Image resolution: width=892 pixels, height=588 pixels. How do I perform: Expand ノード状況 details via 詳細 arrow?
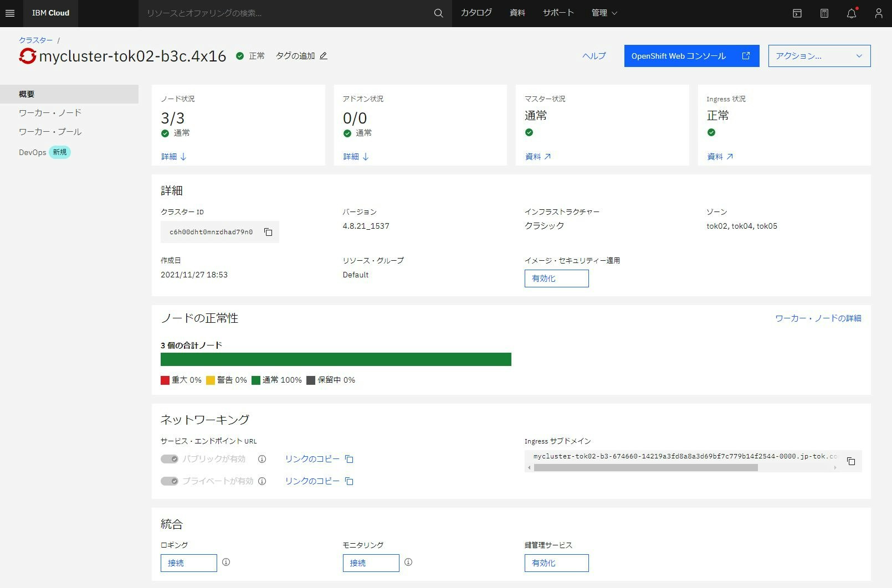(173, 157)
